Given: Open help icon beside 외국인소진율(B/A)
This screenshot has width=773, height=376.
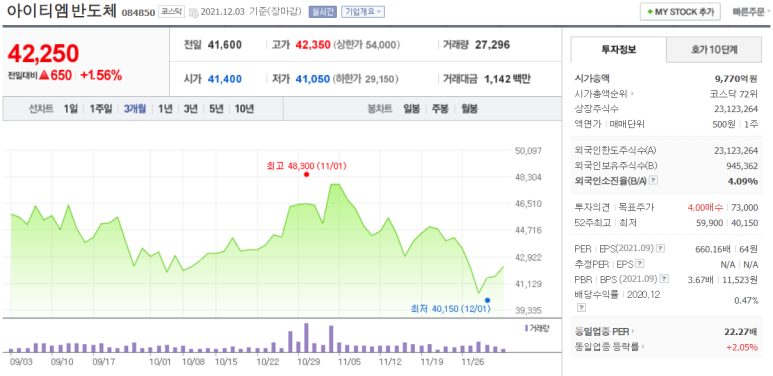Looking at the screenshot, I should pyautogui.click(x=653, y=181).
